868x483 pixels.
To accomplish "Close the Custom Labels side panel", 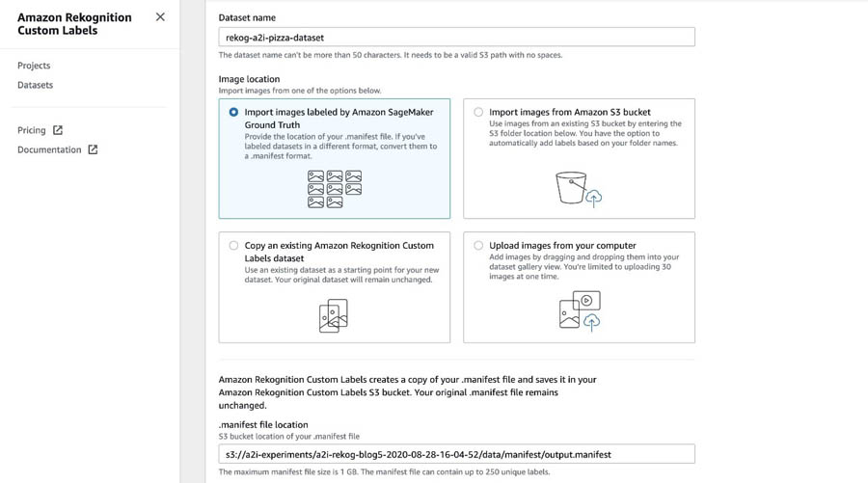I will pos(160,17).
